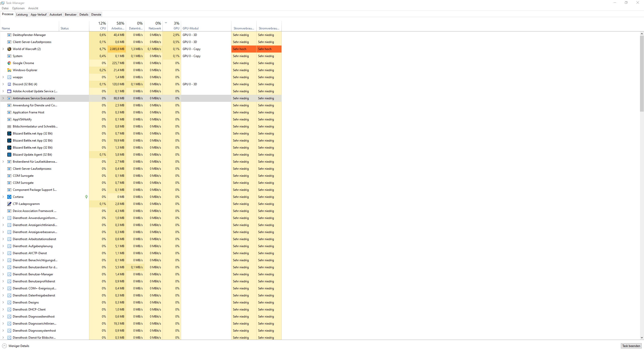Open the Optionen menu
This screenshot has width=644, height=352.
click(x=18, y=8)
